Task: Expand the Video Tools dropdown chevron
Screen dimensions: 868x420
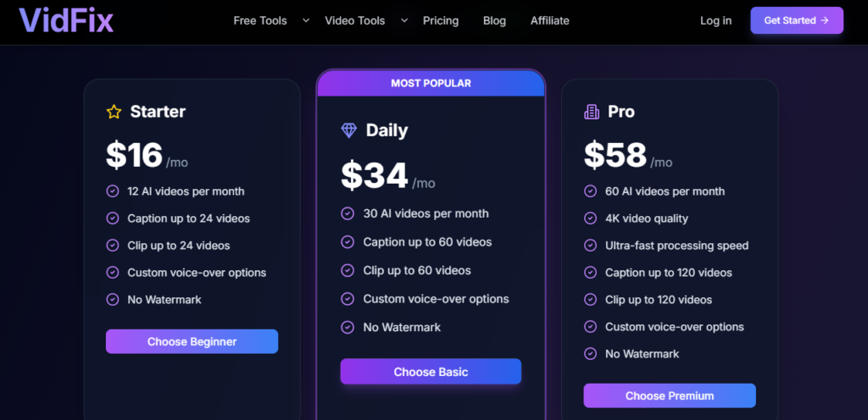Action: click(404, 20)
